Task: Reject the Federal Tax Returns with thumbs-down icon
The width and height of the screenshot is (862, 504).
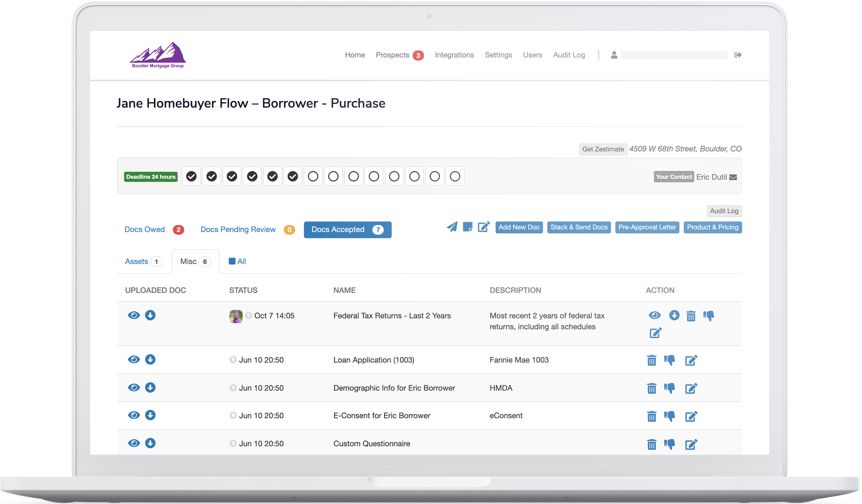Action: [708, 316]
